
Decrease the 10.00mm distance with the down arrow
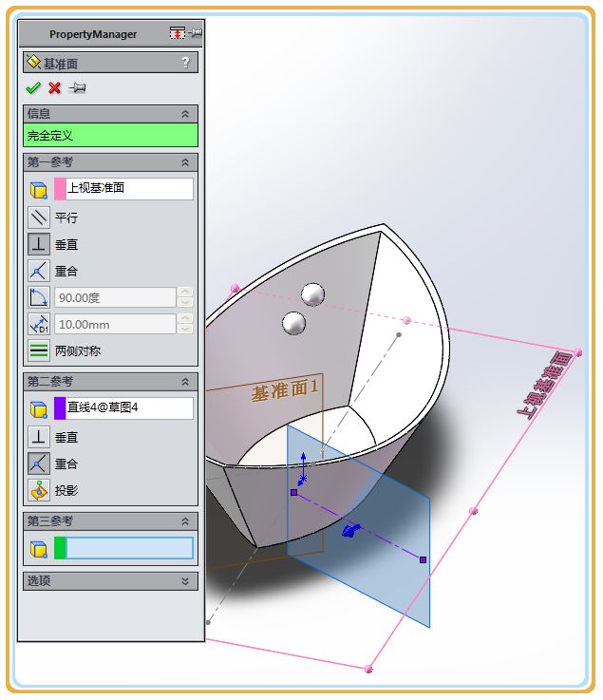185,330
